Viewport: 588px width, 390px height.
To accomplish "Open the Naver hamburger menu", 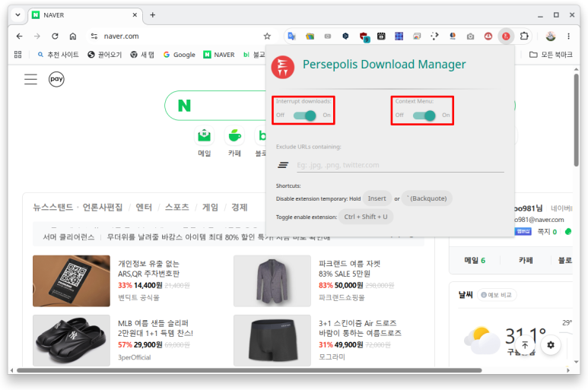I will (30, 79).
